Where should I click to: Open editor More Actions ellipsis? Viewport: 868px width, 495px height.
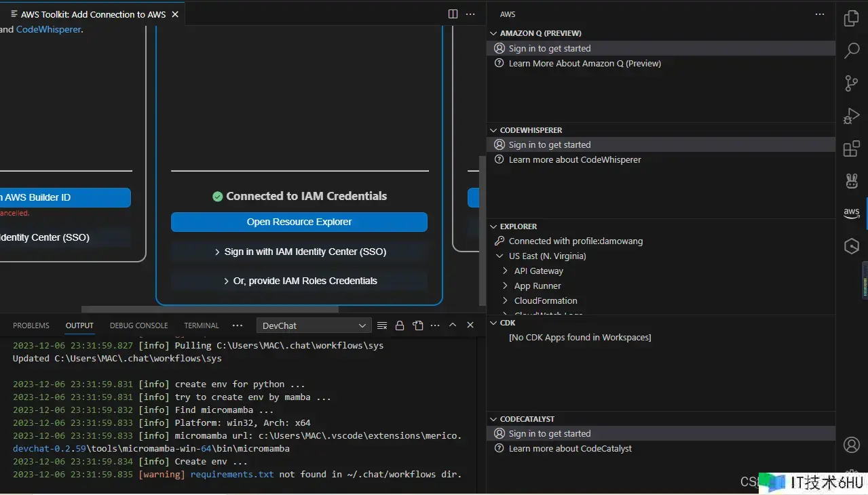(x=470, y=14)
